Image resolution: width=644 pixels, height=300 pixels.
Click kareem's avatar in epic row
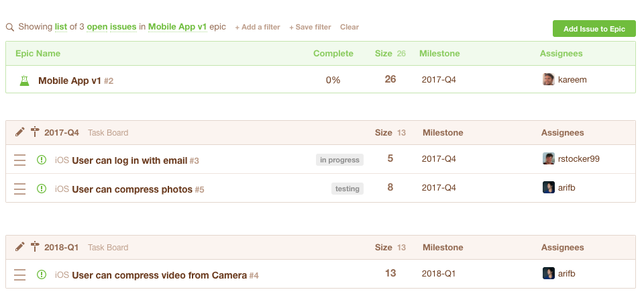click(548, 80)
